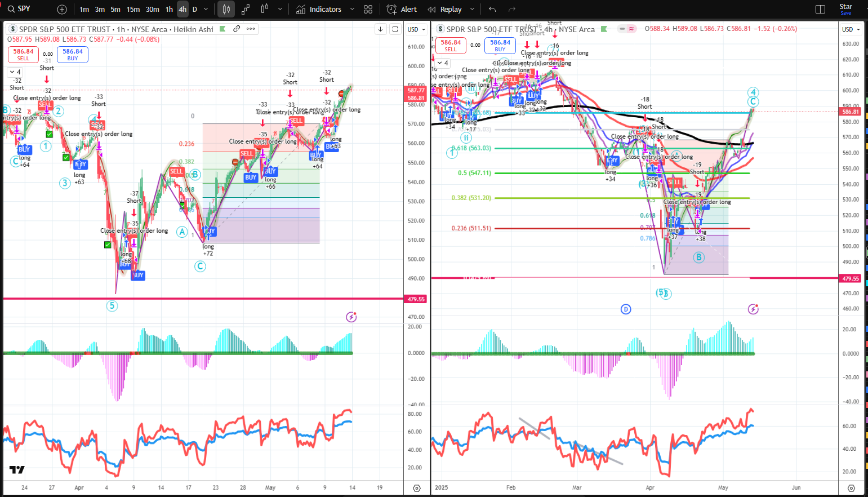Open the 1h chart's axis settings gear
868x497 pixels.
(417, 488)
